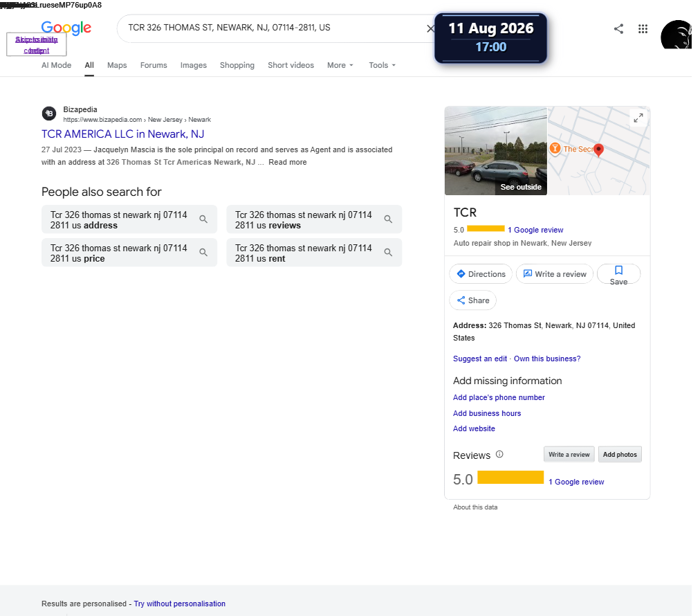Click Try without personalisation link
This screenshot has height=616, width=700.
(x=179, y=604)
